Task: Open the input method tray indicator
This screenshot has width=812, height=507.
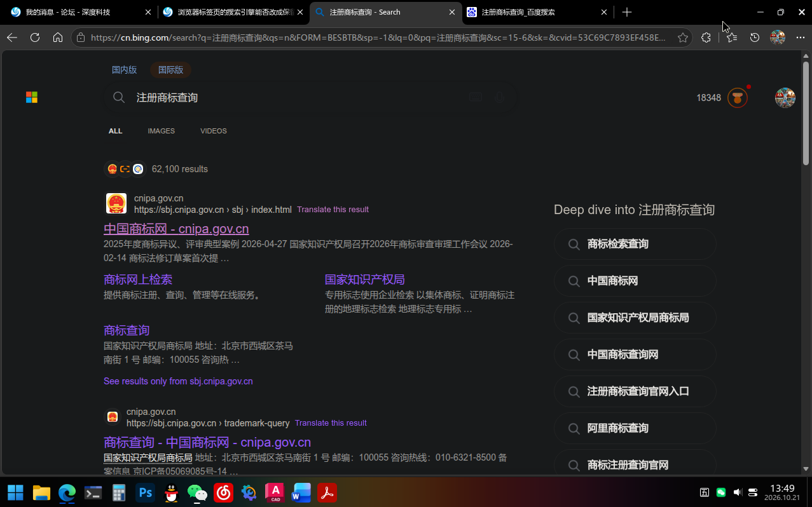Action: [x=705, y=492]
